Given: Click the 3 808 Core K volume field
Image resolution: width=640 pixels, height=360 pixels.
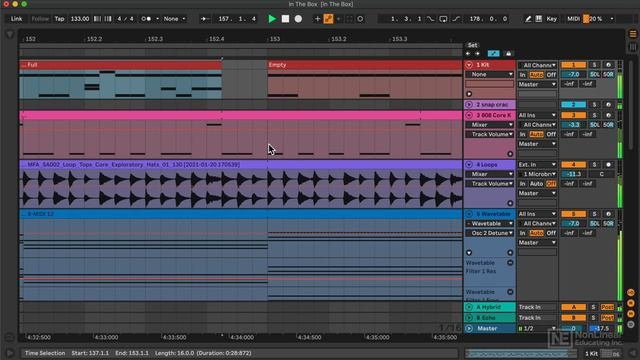Looking at the screenshot, I should coord(573,125).
